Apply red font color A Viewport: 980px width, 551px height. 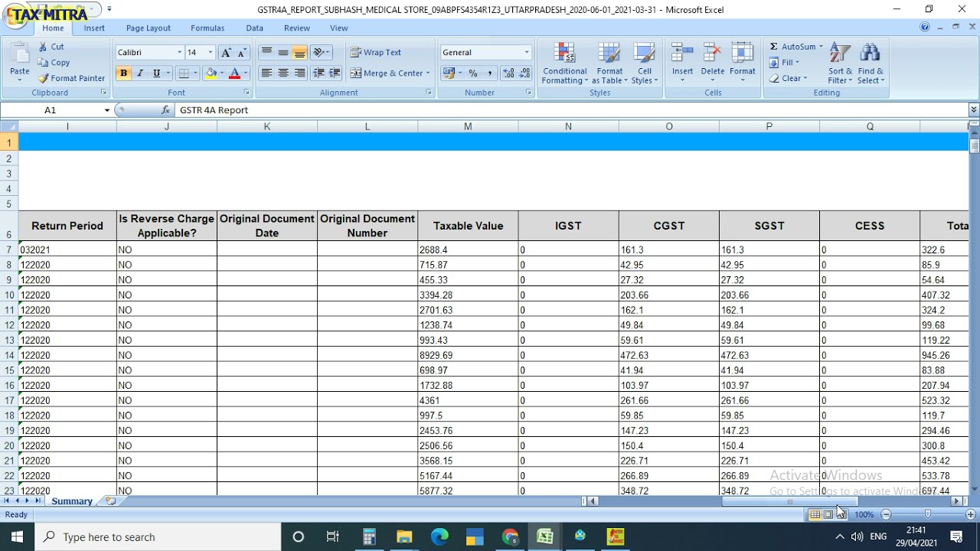(x=235, y=73)
